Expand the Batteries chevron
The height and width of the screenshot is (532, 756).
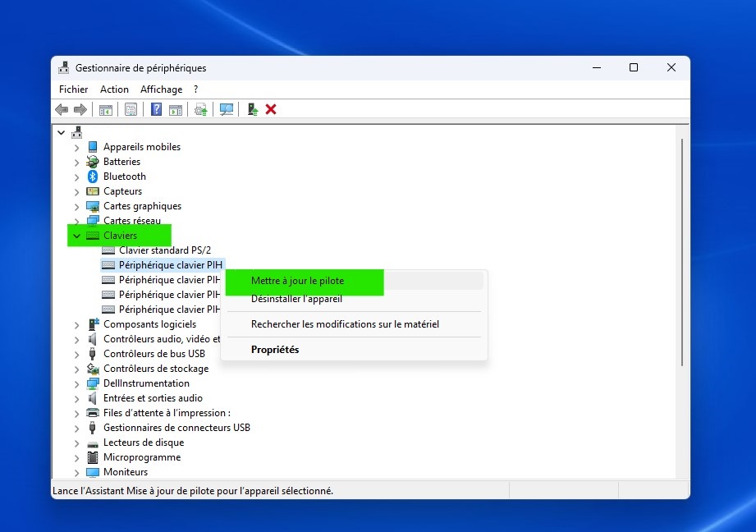pyautogui.click(x=76, y=163)
